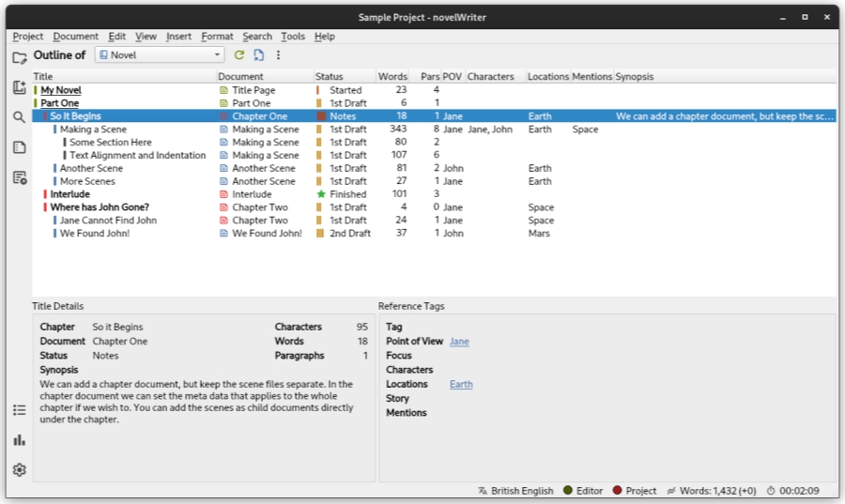Open the three-dot outline columns menu

click(x=278, y=55)
